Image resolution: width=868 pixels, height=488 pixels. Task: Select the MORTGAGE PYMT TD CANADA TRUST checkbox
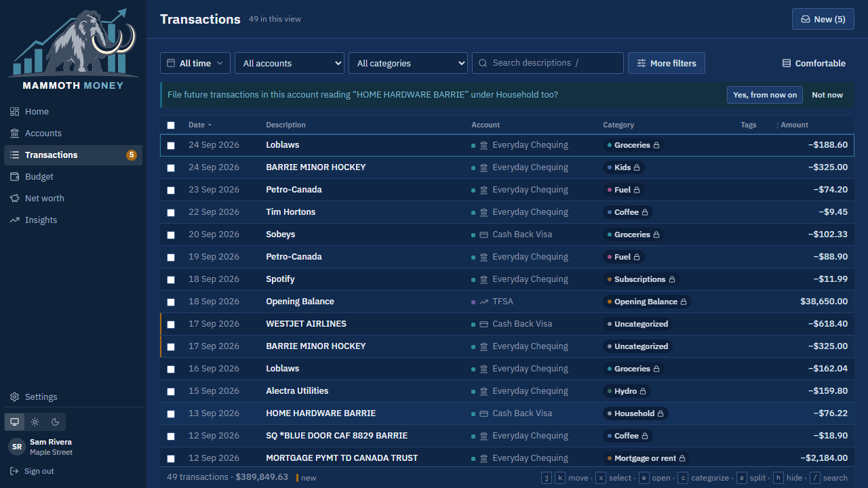click(171, 459)
